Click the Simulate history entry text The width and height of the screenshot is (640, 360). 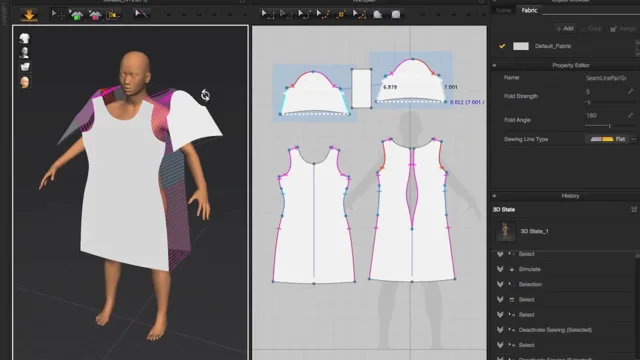pyautogui.click(x=529, y=269)
